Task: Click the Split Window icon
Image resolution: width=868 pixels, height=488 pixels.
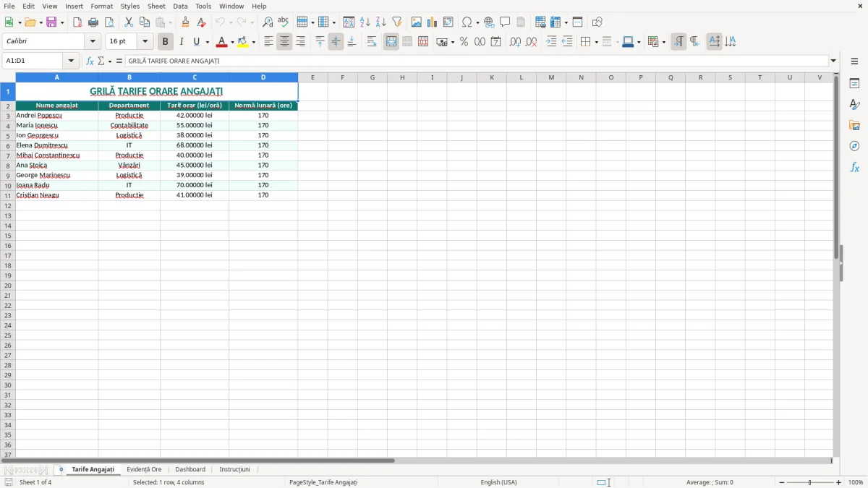Action: tap(577, 22)
